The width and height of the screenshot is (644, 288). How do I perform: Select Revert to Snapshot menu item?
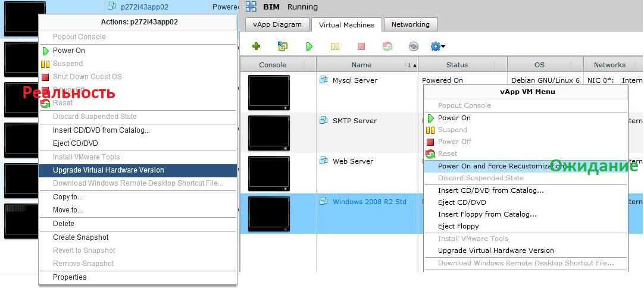pos(137,251)
